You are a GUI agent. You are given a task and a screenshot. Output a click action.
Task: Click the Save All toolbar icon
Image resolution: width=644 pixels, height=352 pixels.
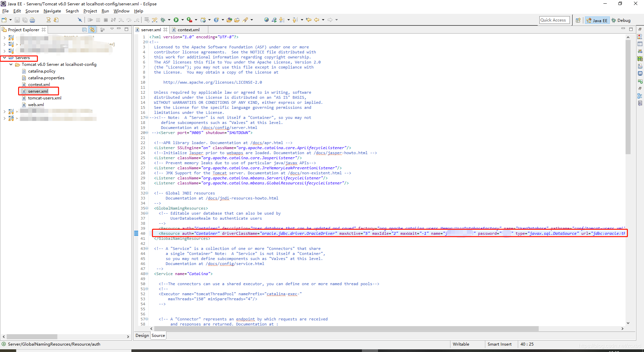[x=25, y=20]
